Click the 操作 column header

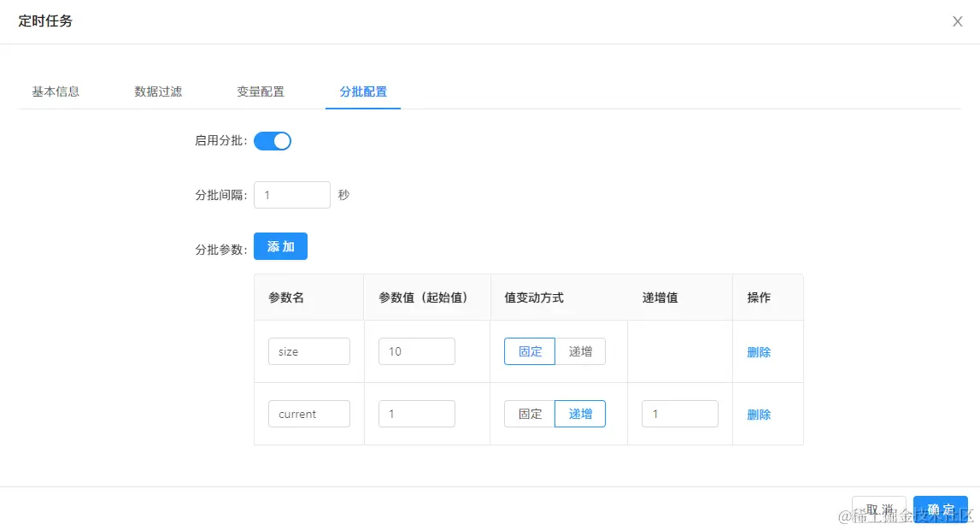[759, 297]
